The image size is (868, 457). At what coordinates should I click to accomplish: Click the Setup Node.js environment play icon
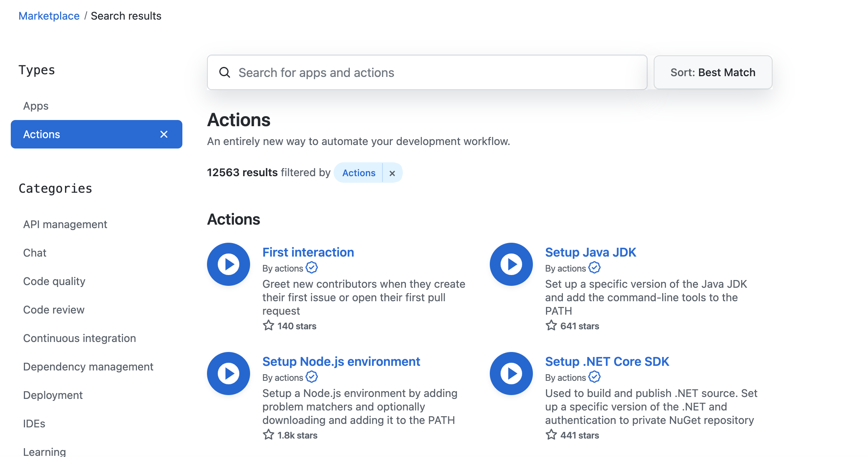tap(229, 374)
